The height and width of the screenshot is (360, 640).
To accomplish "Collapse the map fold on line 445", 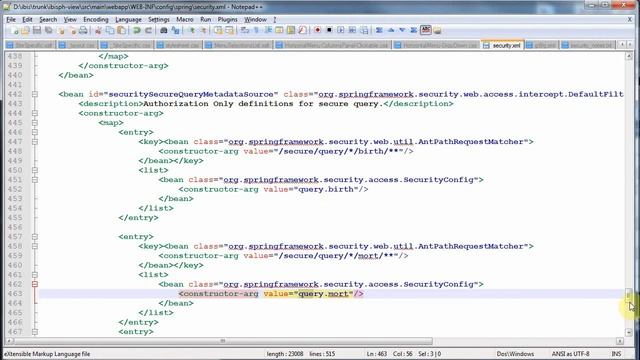I will click(x=35, y=123).
